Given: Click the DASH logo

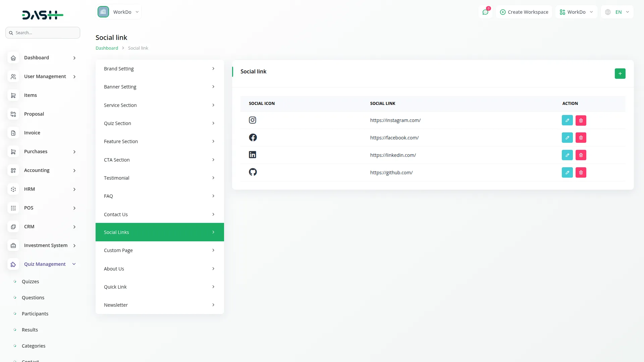Looking at the screenshot, I should click(x=43, y=15).
